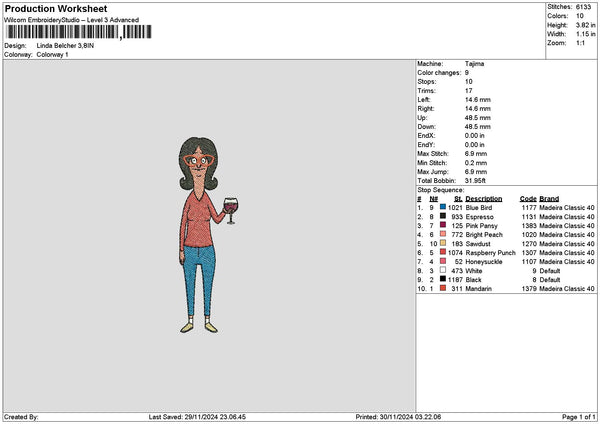This screenshot has height=424, width=600.
Task: Click the Height value 3.82 in
Action: 585,25
